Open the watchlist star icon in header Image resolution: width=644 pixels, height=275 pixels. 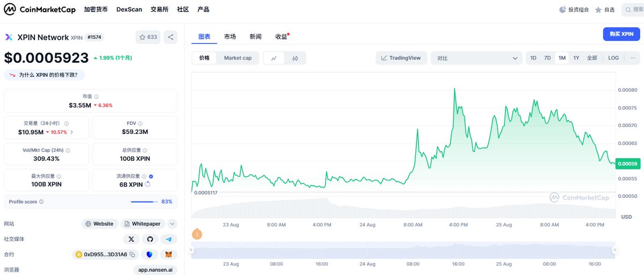click(x=598, y=10)
